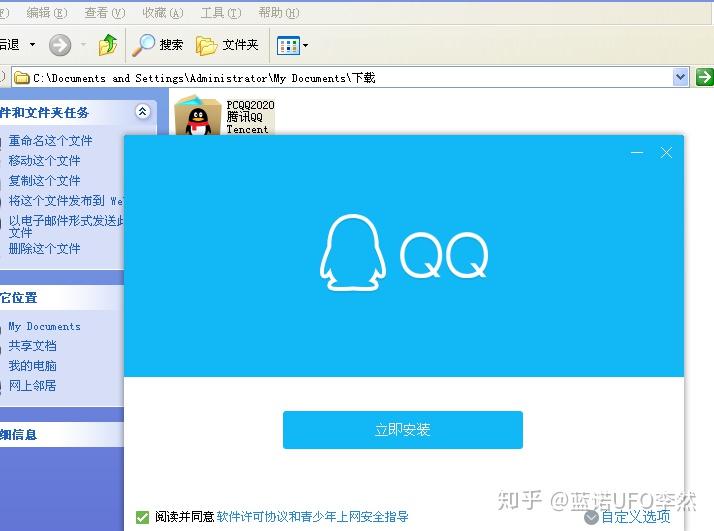
Task: Select the PCQQ2020 installer file icon
Action: pyautogui.click(x=198, y=117)
